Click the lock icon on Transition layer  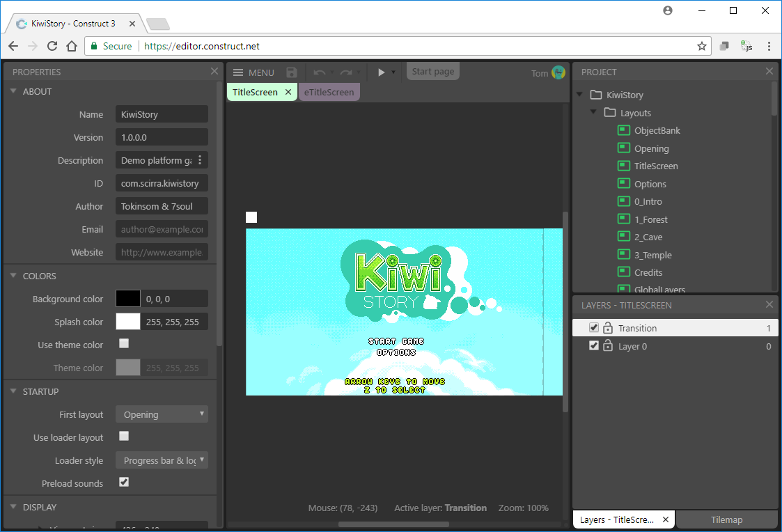click(608, 328)
